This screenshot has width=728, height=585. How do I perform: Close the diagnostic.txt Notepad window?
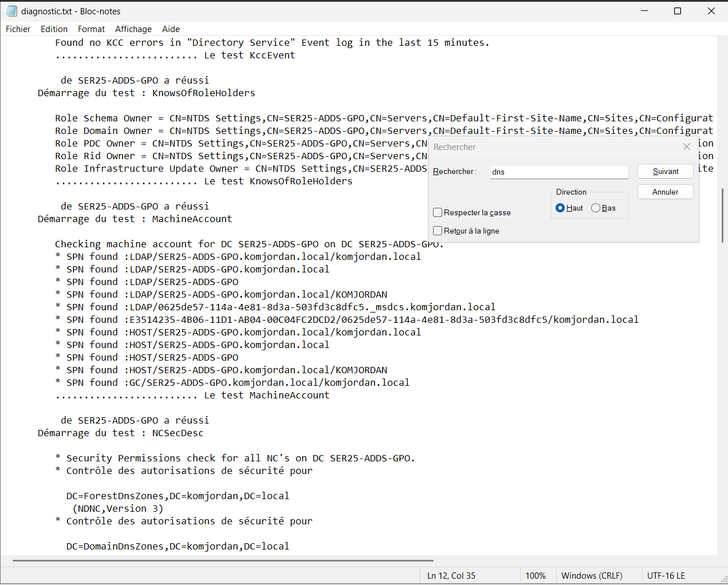point(711,11)
